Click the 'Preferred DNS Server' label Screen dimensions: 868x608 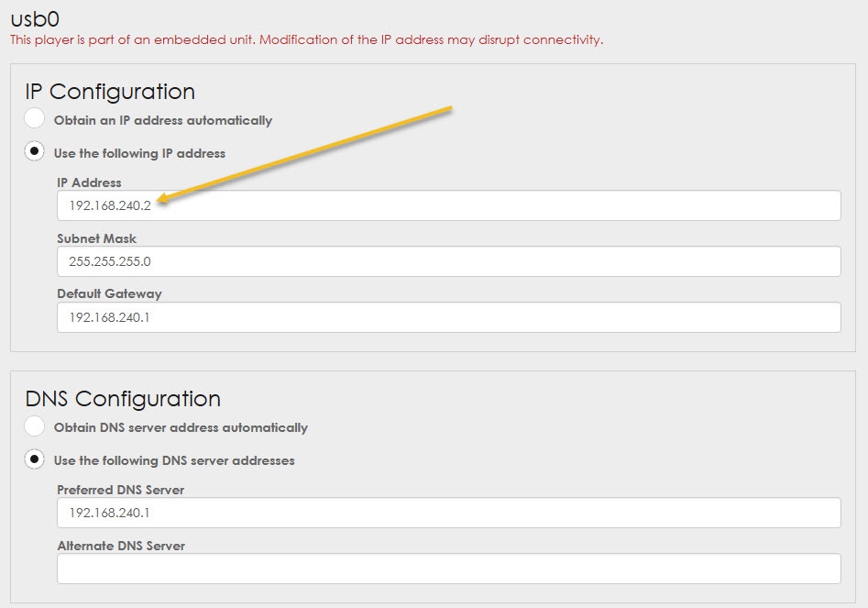(120, 490)
